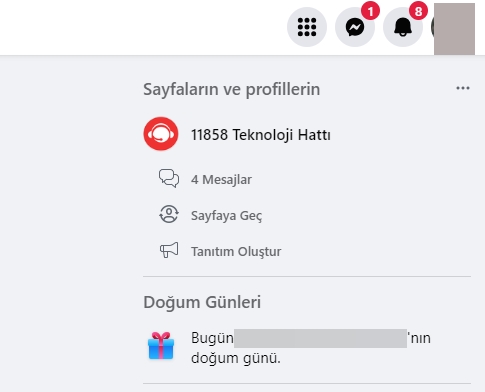485x392 pixels.
Task: View the 4 Mesajlar link
Action: click(x=221, y=180)
